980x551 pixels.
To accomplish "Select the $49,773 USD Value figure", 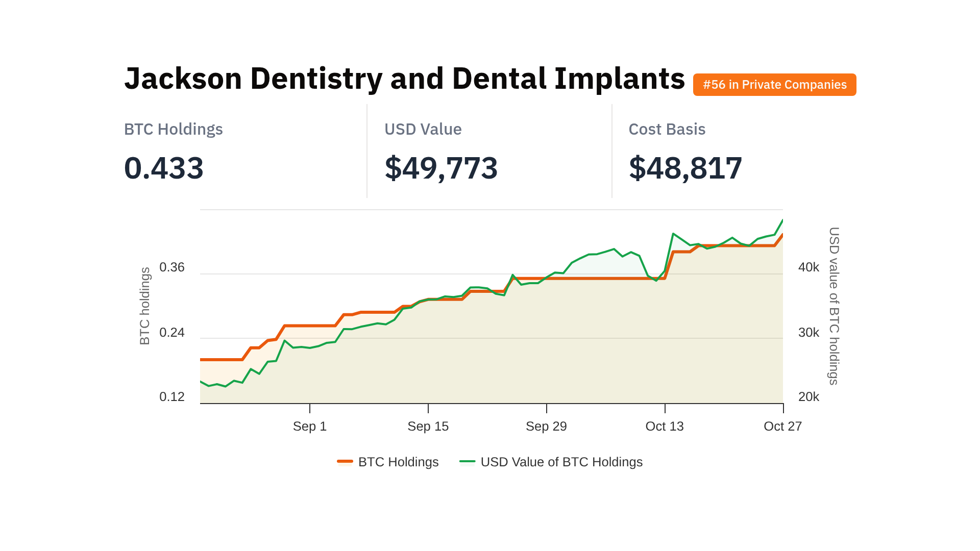I will coord(441,168).
